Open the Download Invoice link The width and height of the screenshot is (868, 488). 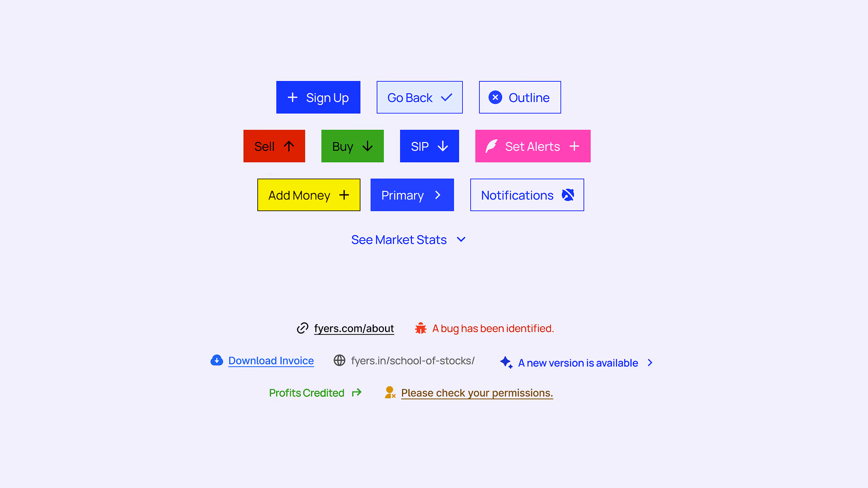point(271,361)
